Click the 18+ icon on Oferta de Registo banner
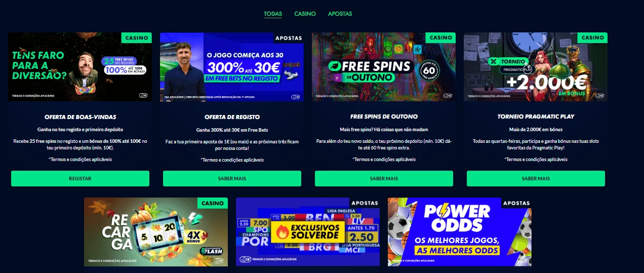 pos(295,97)
